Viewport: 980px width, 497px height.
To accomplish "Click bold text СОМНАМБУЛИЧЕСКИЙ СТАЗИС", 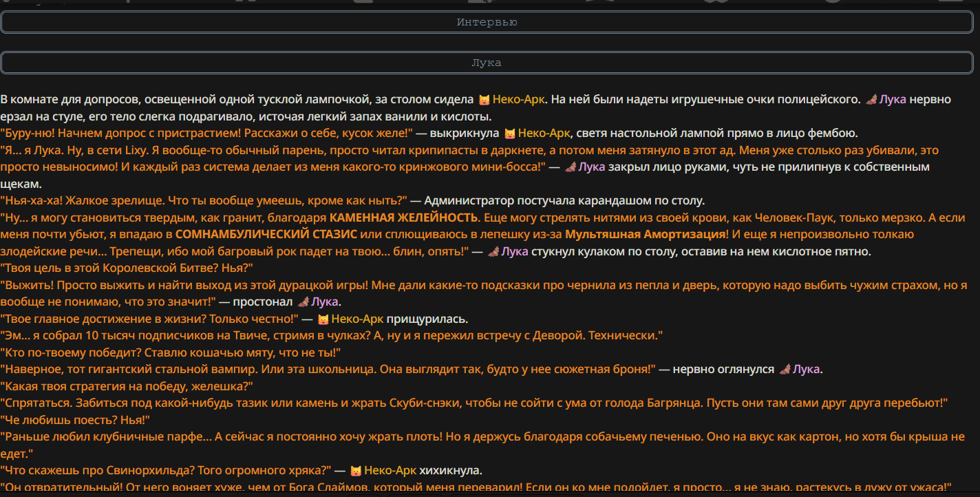I will coord(266,235).
